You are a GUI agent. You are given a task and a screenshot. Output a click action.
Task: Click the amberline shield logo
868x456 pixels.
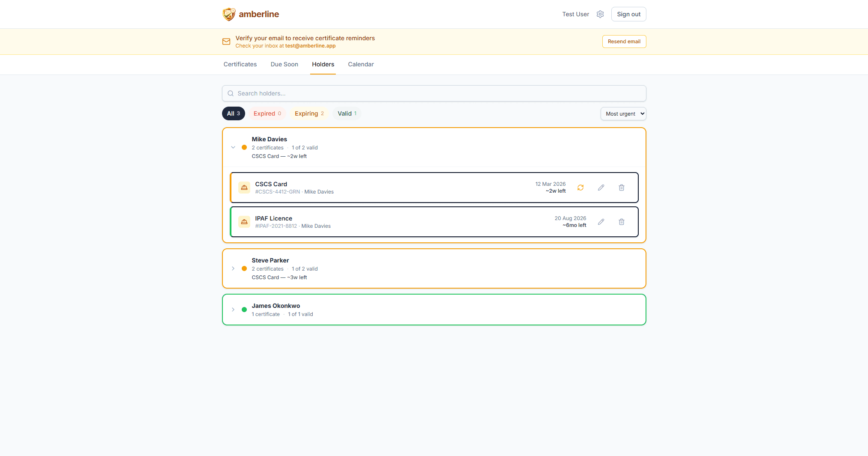(229, 14)
